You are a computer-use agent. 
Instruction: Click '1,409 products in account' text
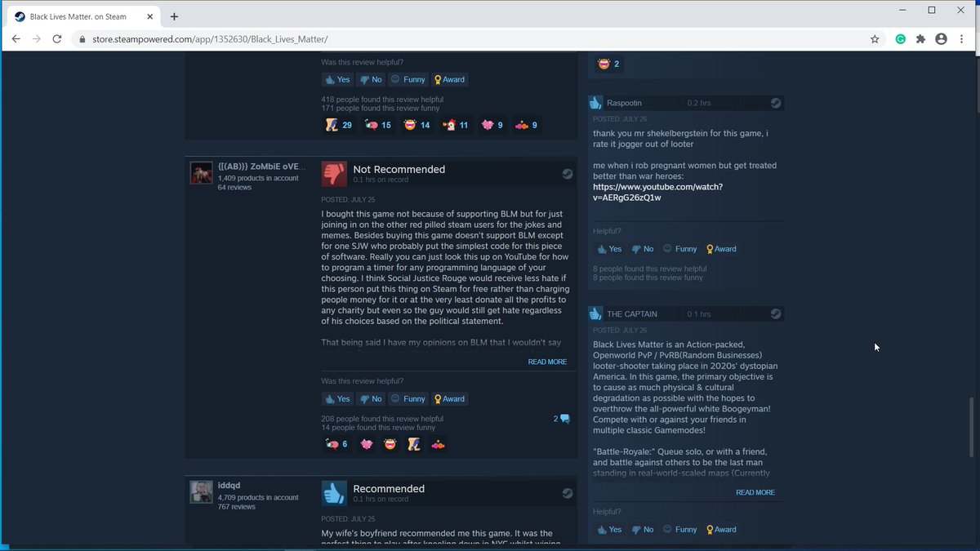pyautogui.click(x=258, y=178)
